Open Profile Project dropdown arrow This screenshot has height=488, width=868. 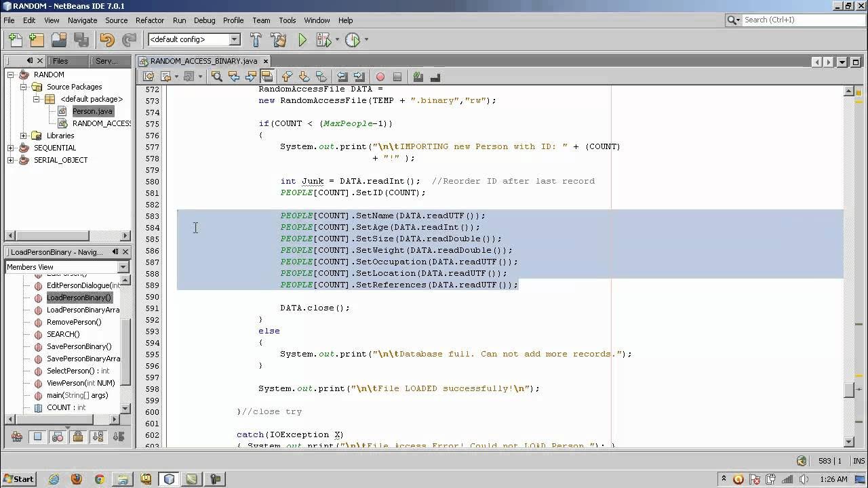tap(367, 40)
